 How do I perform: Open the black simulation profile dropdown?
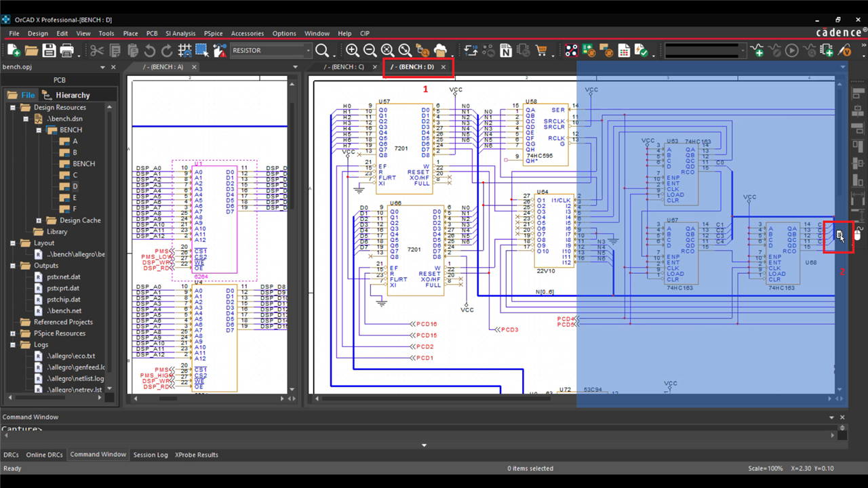click(x=742, y=50)
